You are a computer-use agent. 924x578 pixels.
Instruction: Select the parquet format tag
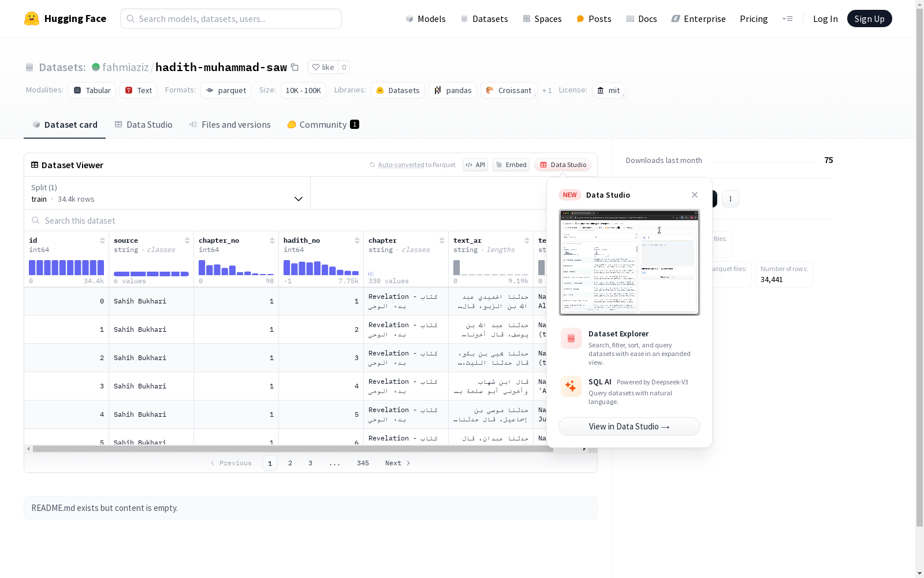[226, 90]
